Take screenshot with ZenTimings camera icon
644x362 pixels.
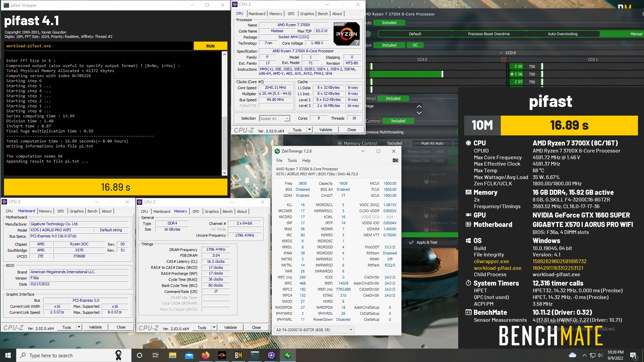395,161
